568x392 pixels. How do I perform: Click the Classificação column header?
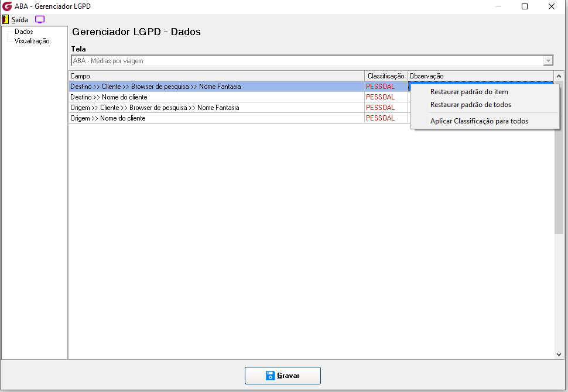coord(386,76)
